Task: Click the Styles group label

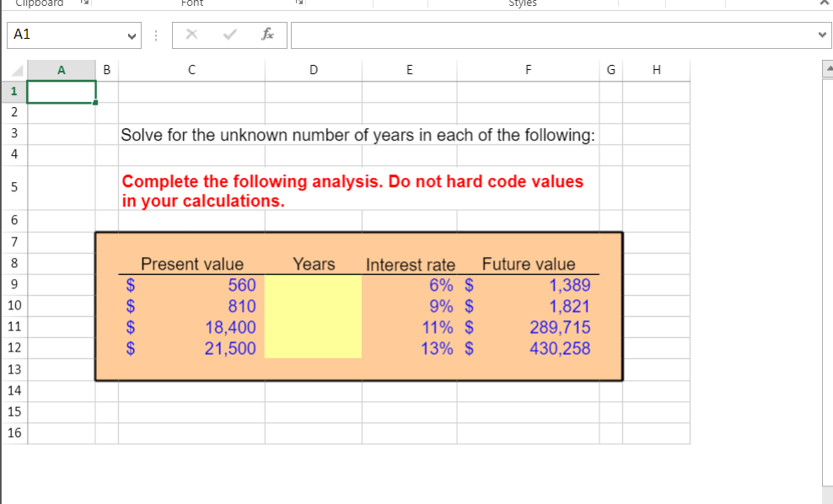Action: 524,3
